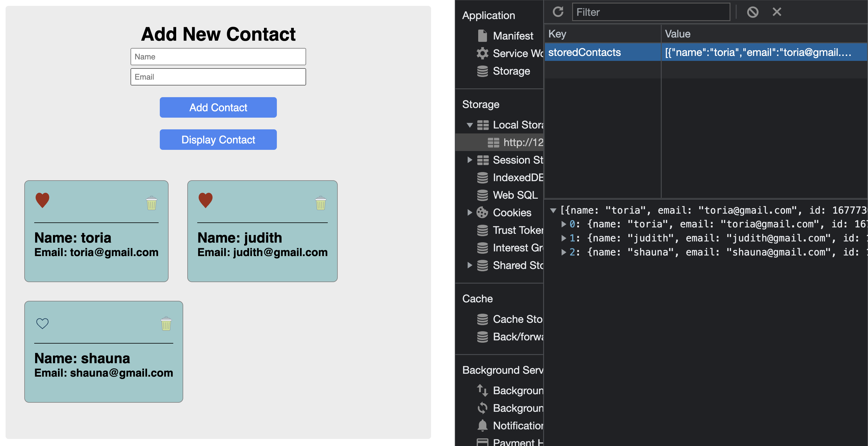Expand JSON entry 1 for judith
868x446 pixels.
(565, 238)
